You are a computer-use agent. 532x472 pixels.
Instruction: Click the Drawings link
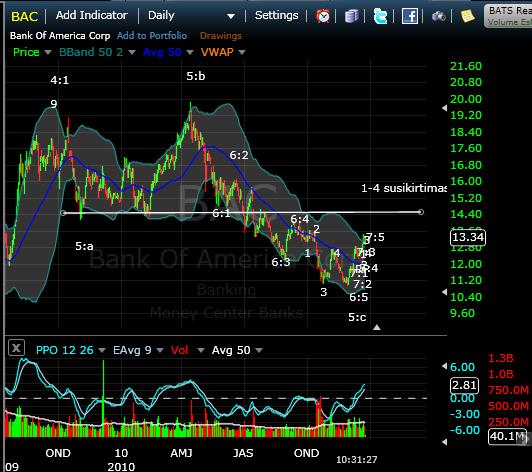[221, 36]
